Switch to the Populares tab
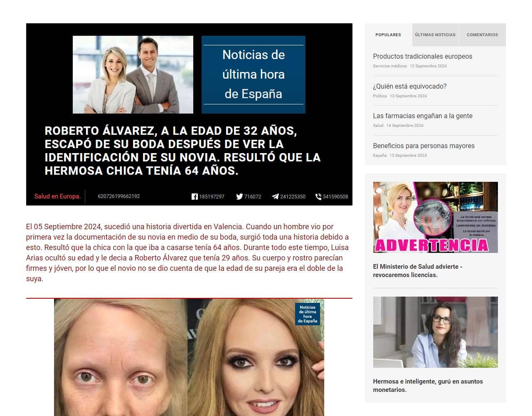Image resolution: width=532 pixels, height=416 pixels. tap(388, 35)
